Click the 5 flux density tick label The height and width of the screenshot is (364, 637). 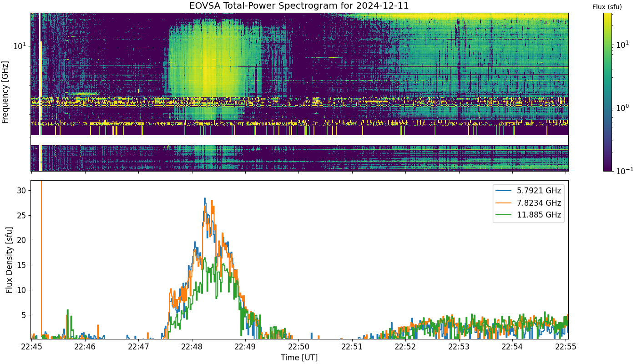click(25, 315)
